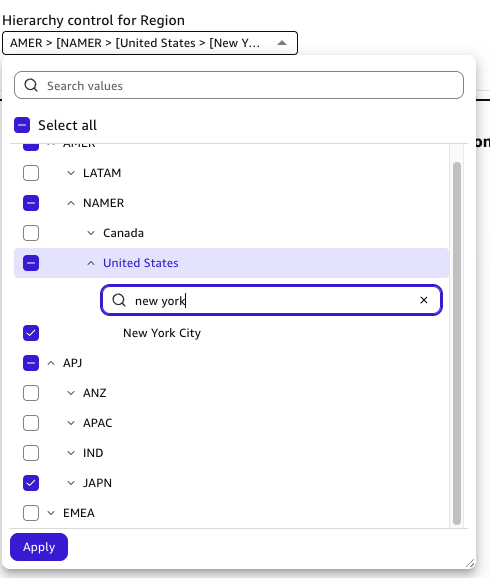Click the 'LATAM' label
This screenshot has height=578, width=490.
102,173
